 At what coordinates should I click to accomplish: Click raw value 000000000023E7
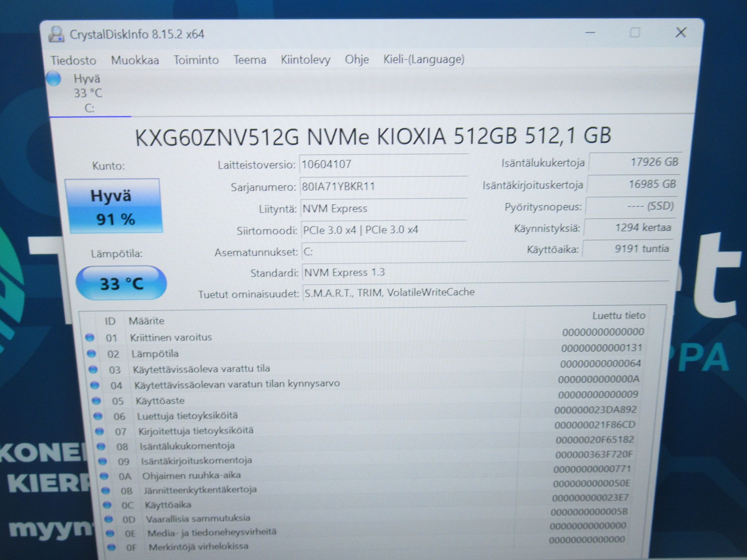pos(590,498)
